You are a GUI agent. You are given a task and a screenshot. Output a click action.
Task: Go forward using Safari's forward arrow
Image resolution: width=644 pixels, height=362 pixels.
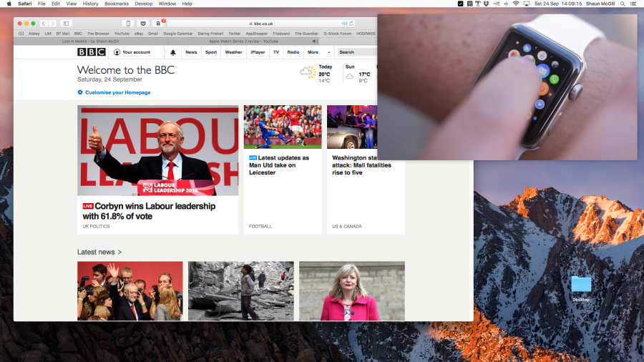(x=52, y=24)
